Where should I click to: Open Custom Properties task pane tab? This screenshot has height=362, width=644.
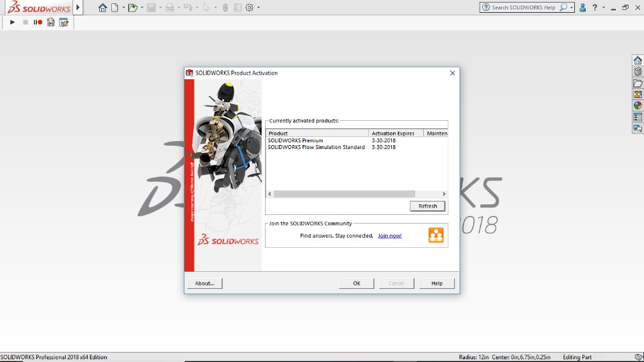tap(637, 117)
